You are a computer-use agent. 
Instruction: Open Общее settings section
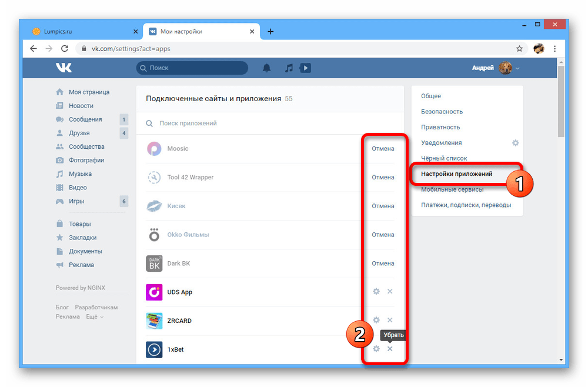(x=431, y=96)
